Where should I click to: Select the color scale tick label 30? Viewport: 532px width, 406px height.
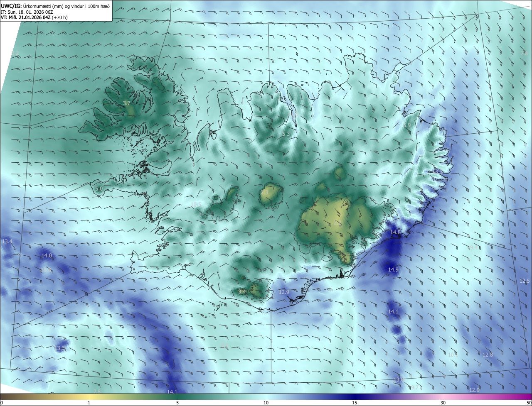point(443,403)
